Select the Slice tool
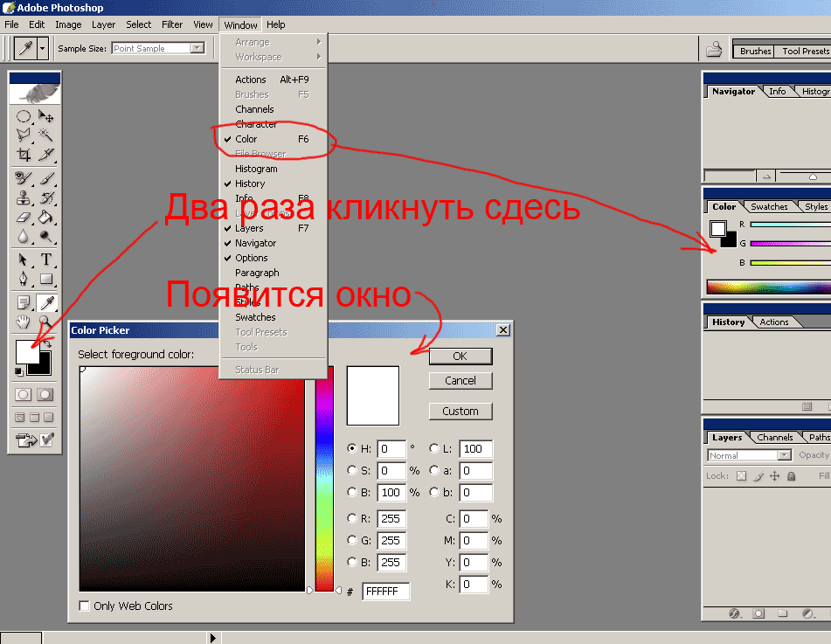This screenshot has width=831, height=644. coord(46,155)
